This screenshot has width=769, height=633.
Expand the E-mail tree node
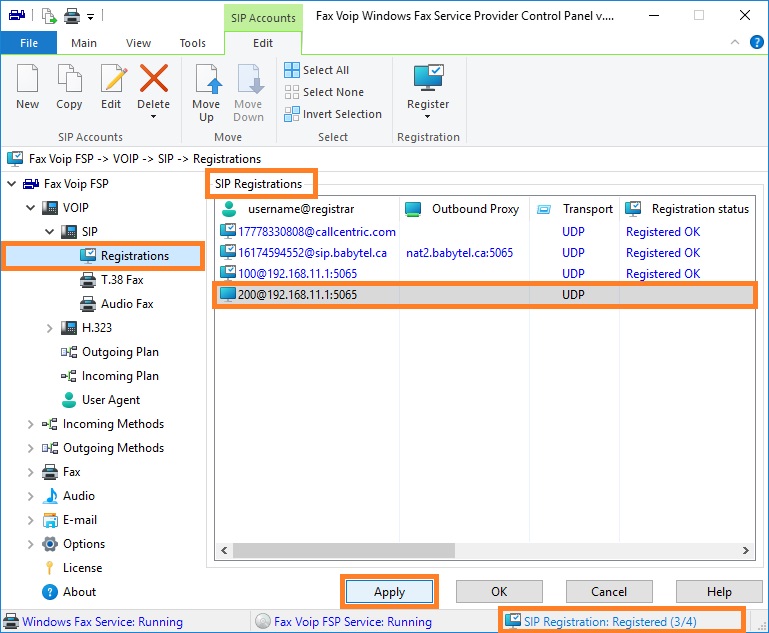(30, 520)
